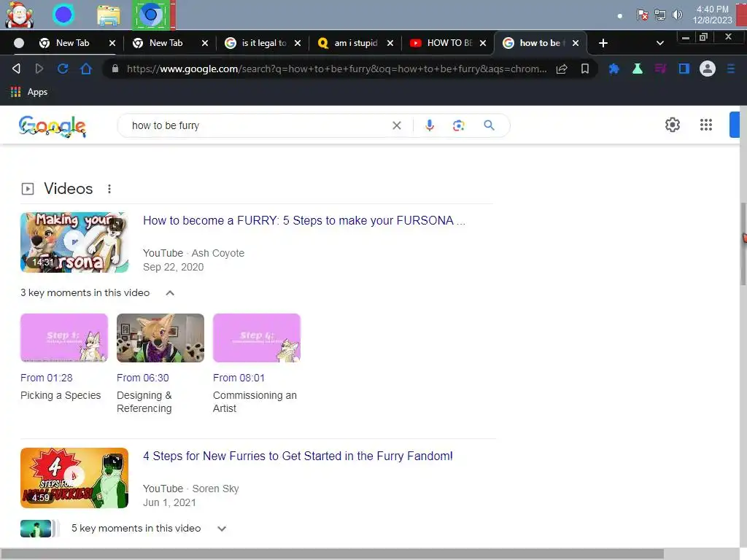The height and width of the screenshot is (560, 747).
Task: Open the Google apps grid
Action: coord(706,125)
